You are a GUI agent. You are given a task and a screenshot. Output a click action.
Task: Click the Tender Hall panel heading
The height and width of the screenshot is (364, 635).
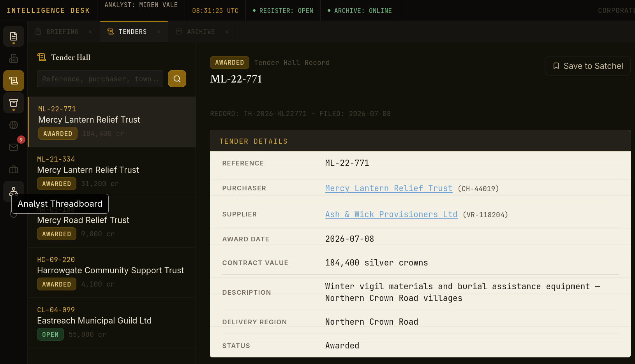point(71,57)
